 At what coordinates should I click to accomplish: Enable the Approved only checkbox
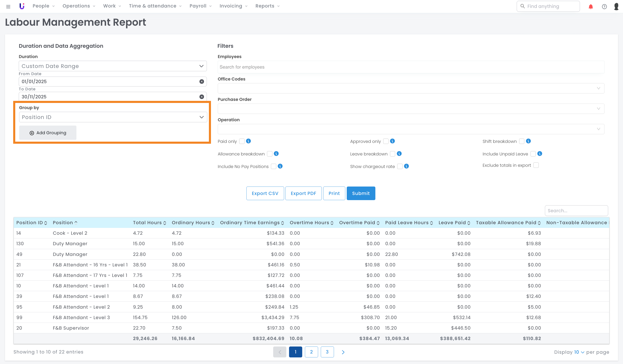(386, 141)
